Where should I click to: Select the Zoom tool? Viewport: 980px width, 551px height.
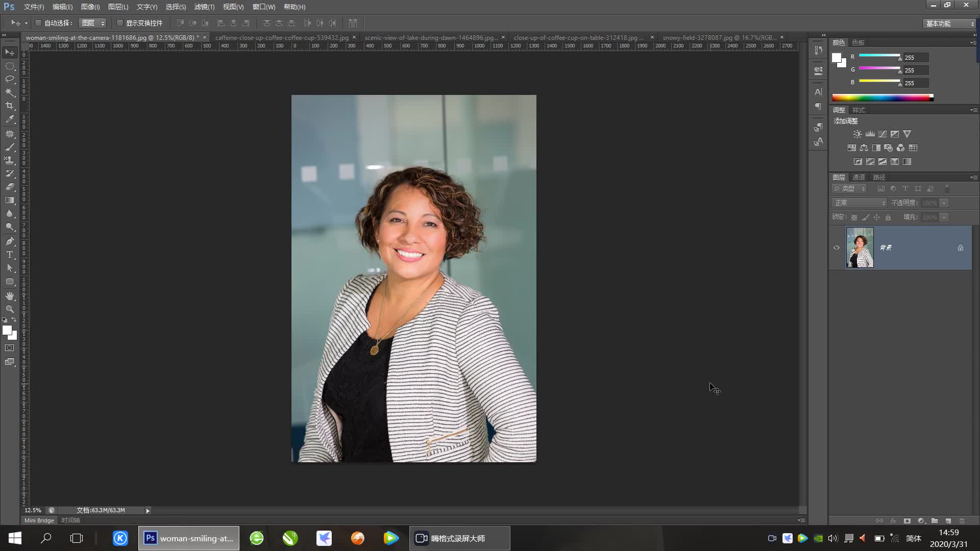[x=10, y=309]
